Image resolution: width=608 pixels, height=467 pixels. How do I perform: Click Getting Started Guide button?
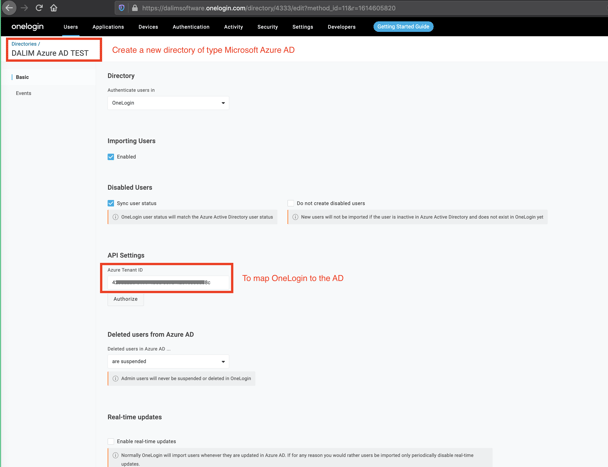click(x=403, y=26)
